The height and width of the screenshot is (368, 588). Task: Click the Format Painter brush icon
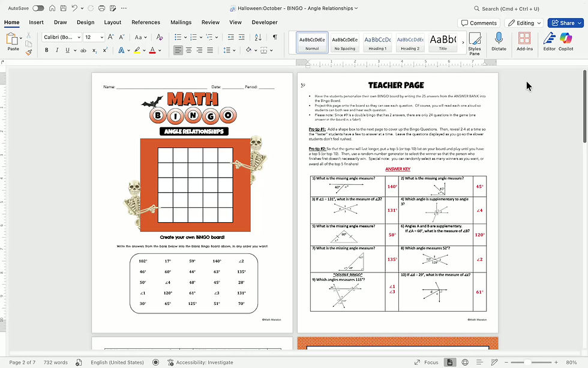coord(29,52)
